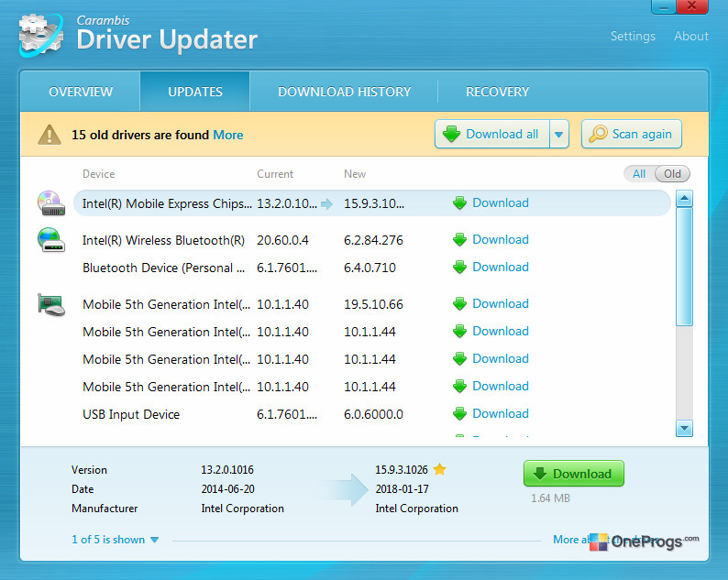Click the current version 13.2.0.1016 text
Viewport: 728px width, 580px height.
pyautogui.click(x=227, y=469)
